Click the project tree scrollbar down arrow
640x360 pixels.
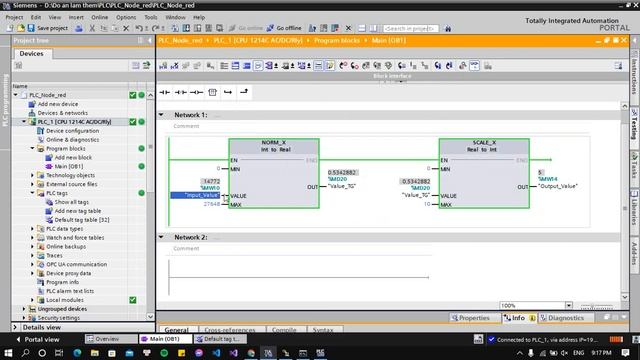(150, 316)
